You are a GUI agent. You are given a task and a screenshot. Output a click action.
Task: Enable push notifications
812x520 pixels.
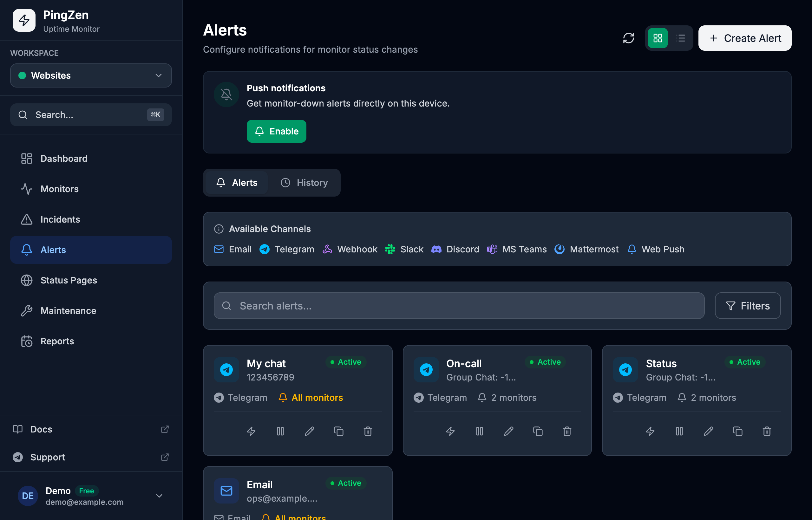[276, 131]
